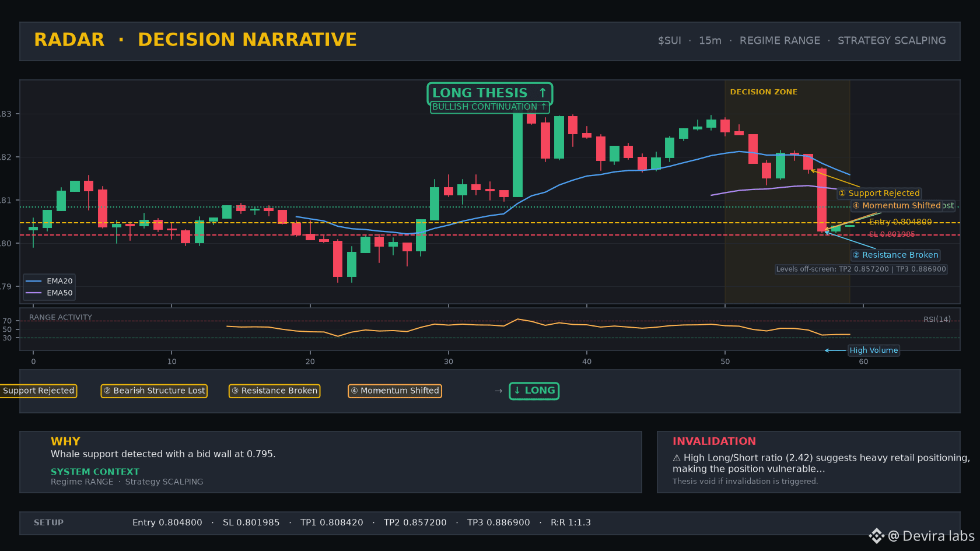Click the $SUI ticker in header

pyautogui.click(x=669, y=41)
